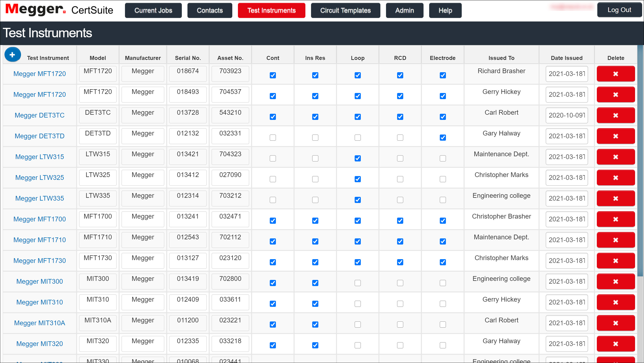Edit the serial number for Megger MFT1730
This screenshot has width=644, height=363.
point(188,260)
